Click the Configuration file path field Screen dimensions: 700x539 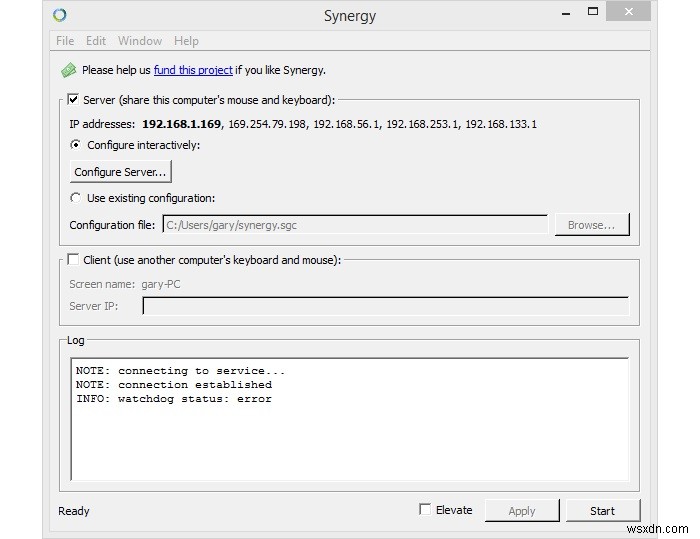click(x=355, y=225)
